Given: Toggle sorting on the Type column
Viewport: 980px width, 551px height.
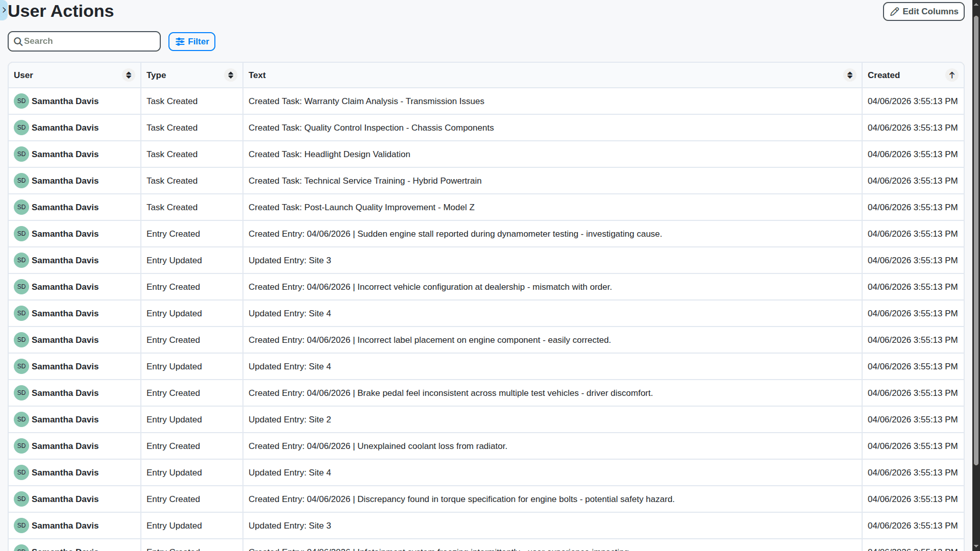Looking at the screenshot, I should tap(230, 75).
